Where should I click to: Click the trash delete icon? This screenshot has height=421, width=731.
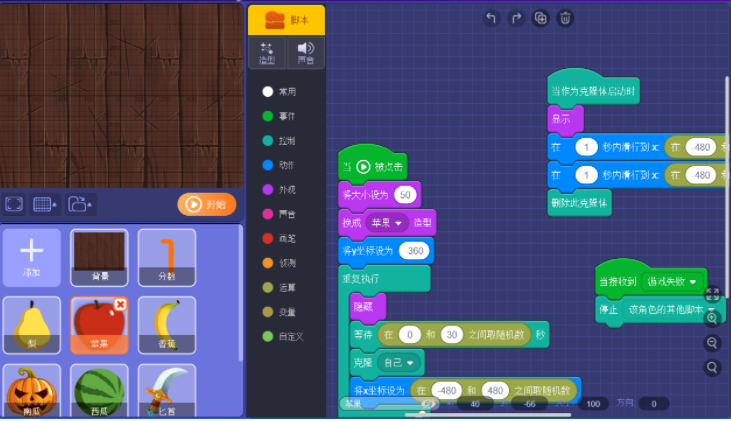[566, 18]
